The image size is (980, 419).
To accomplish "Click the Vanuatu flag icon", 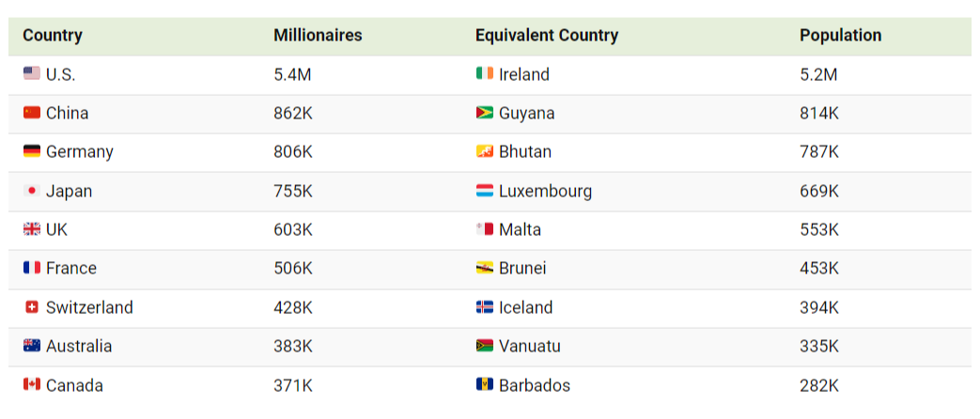I will click(x=485, y=346).
